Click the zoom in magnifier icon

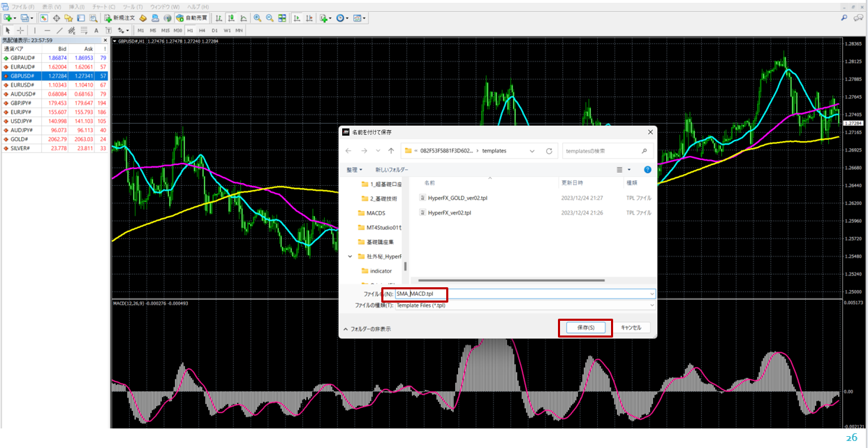pyautogui.click(x=258, y=17)
